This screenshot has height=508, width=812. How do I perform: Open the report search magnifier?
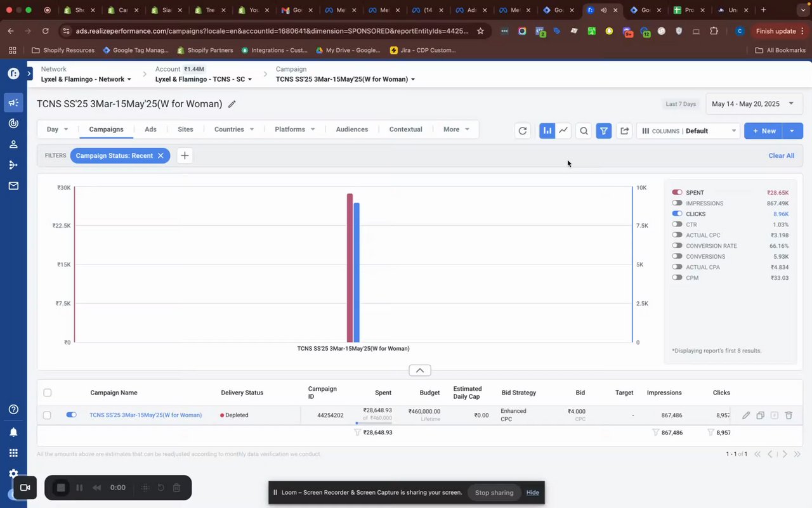[584, 131]
